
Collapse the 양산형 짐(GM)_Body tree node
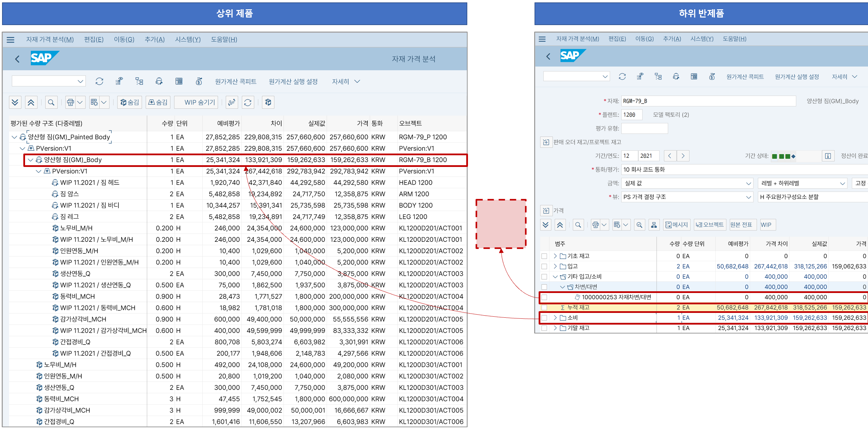click(x=31, y=160)
